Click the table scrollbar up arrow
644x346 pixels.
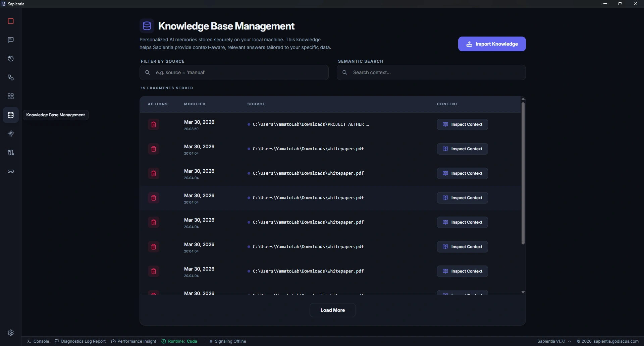[x=523, y=99]
